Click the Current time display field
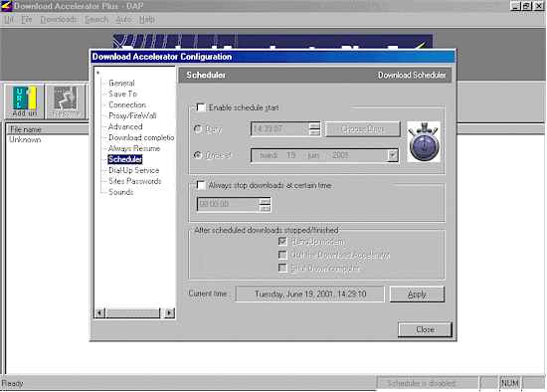The image size is (547, 392). coord(310,294)
